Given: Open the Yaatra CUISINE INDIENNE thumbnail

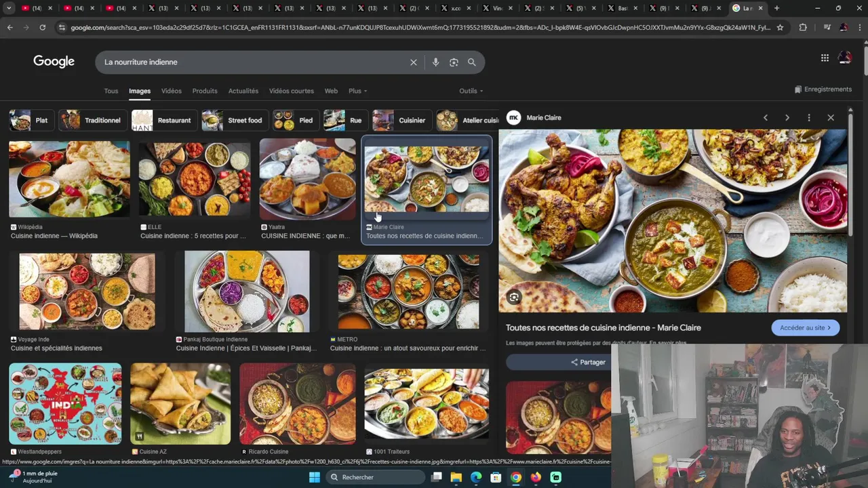Looking at the screenshot, I should (307, 179).
